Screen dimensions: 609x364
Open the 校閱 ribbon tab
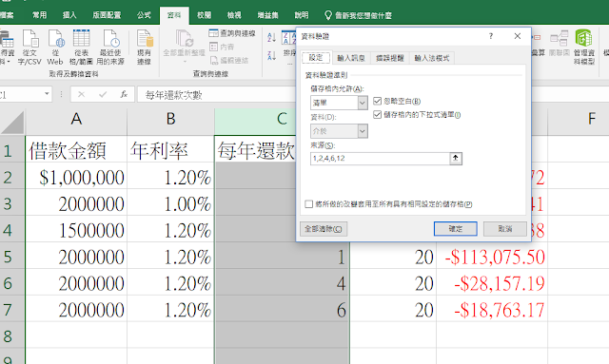(204, 15)
